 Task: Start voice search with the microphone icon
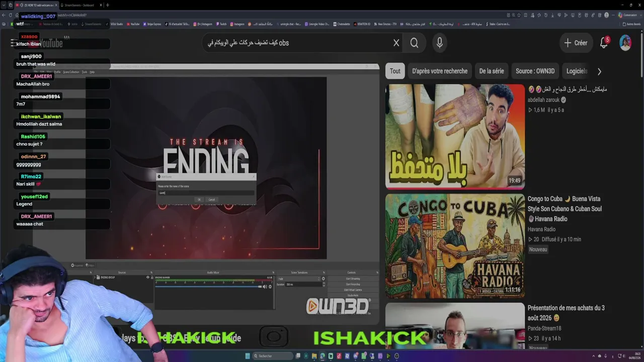tap(440, 43)
